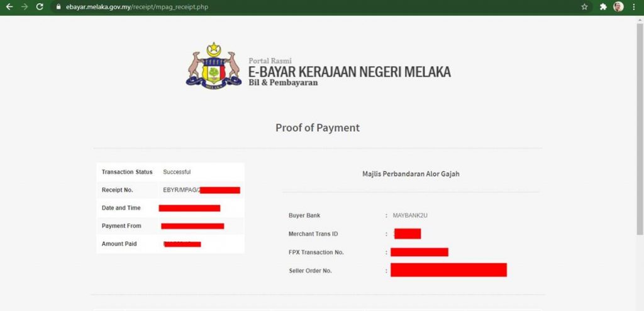Click the browser back arrow
This screenshot has width=644, height=311.
pos(9,7)
